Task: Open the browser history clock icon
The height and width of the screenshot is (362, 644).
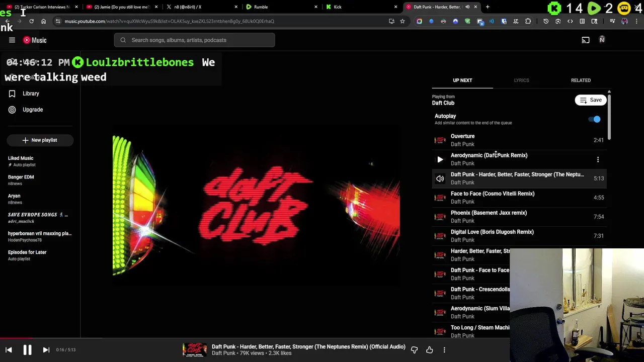Action: (546, 21)
